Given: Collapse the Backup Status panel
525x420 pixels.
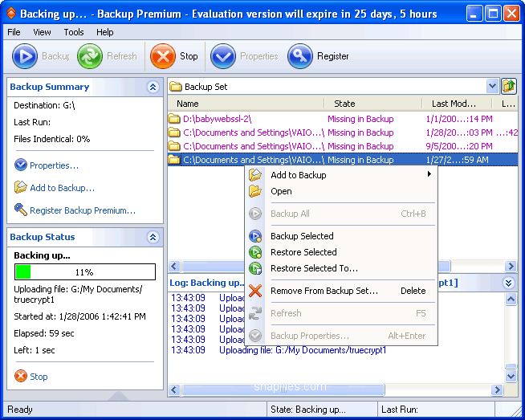Looking at the screenshot, I should [153, 237].
